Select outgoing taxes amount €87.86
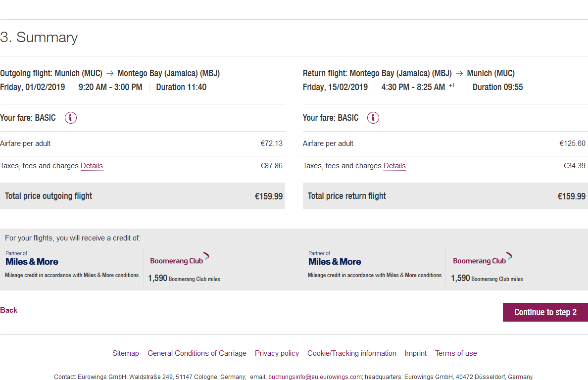This screenshot has height=380, width=588. pos(272,166)
